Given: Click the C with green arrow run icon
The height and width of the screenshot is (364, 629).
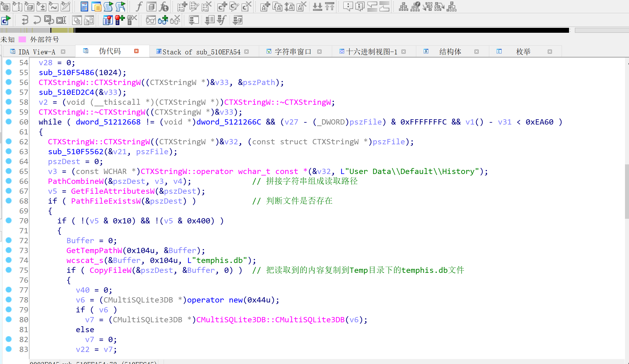Looking at the screenshot, I should [6, 20].
